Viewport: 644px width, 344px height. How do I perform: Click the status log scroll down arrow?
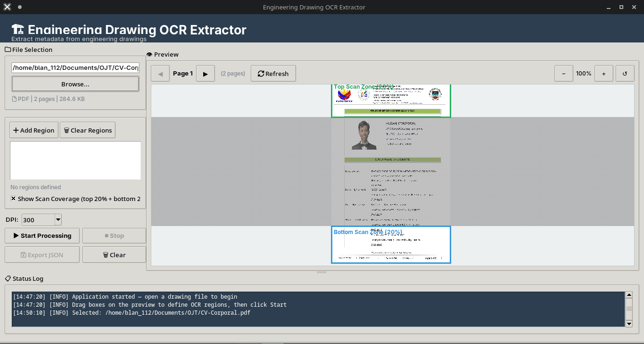628,324
